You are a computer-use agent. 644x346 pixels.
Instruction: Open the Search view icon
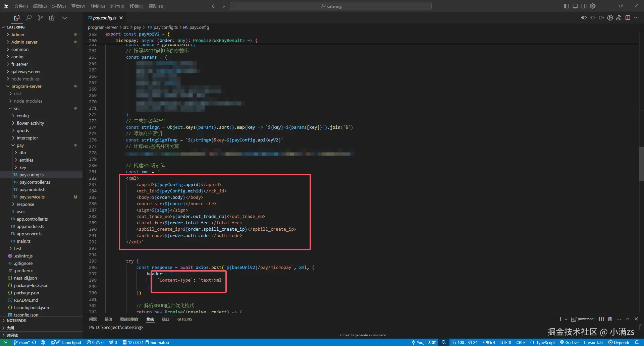pos(29,18)
